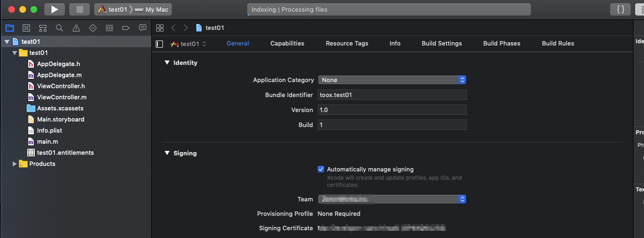This screenshot has height=238, width=644.
Task: Open the related items grid icon
Action: tap(160, 28)
